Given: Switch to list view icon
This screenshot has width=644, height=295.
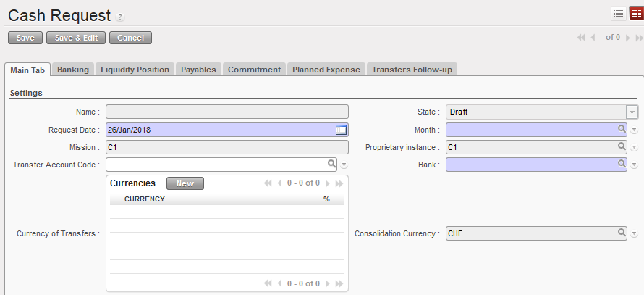Looking at the screenshot, I should point(619,13).
